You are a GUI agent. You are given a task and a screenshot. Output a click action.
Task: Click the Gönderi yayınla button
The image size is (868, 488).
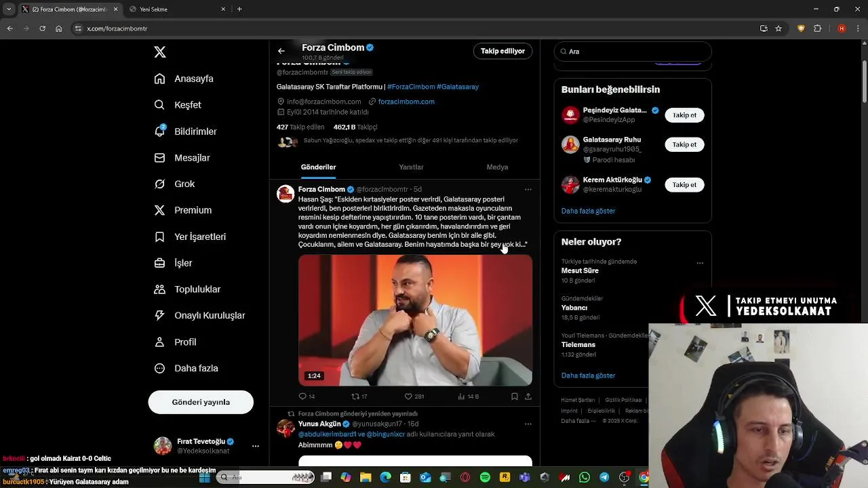click(201, 402)
